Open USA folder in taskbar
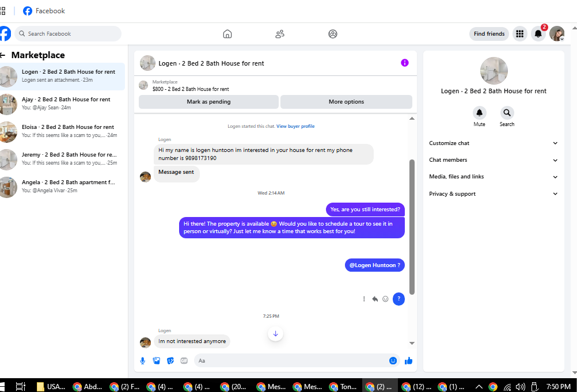This screenshot has width=577, height=392. 51,386
